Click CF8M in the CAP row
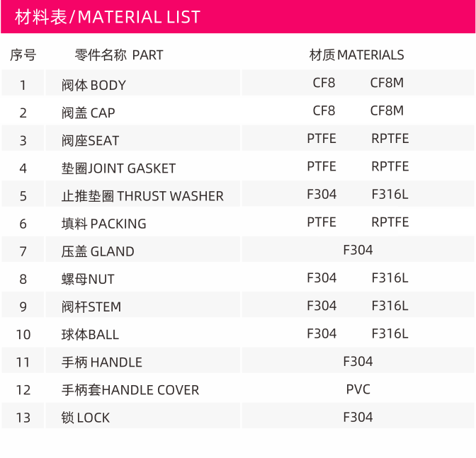476x458 pixels. coord(387,110)
